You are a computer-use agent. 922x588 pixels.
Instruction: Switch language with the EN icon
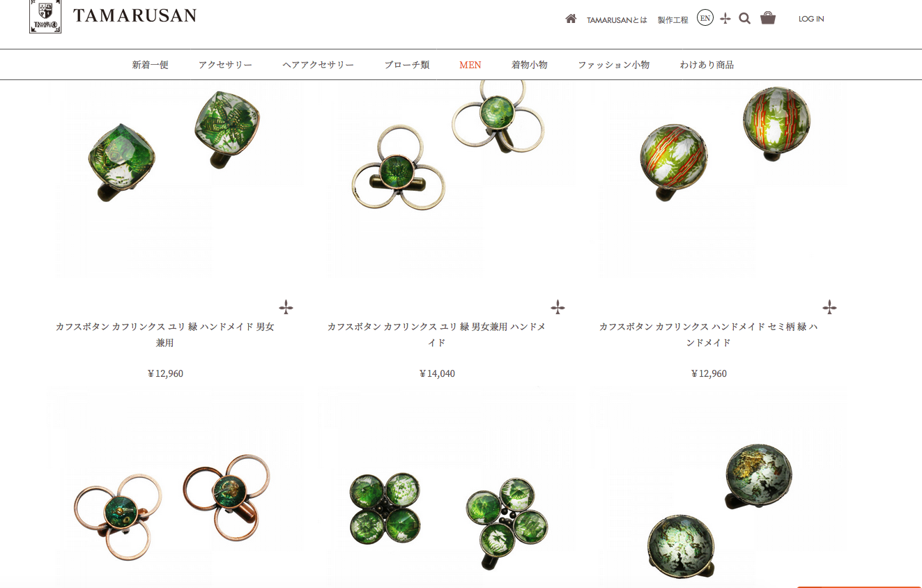click(705, 18)
